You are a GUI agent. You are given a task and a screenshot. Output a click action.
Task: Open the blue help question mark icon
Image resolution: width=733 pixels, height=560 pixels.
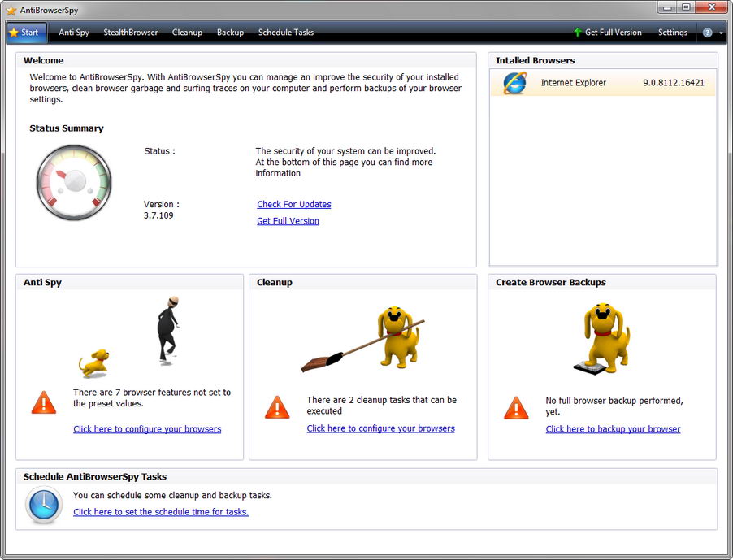click(x=707, y=33)
